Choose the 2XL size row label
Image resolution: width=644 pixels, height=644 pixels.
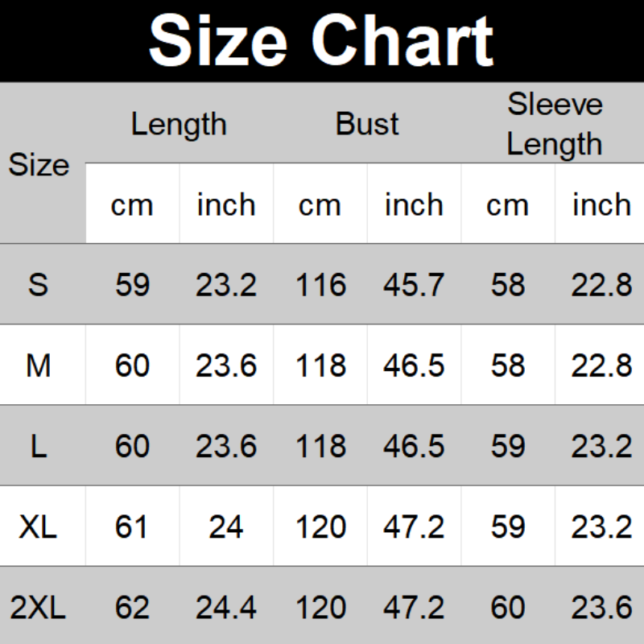click(39, 607)
